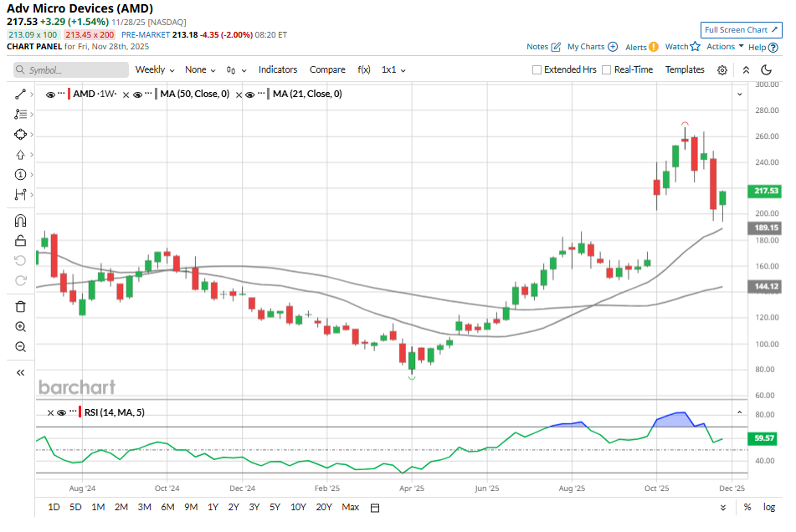Zoom in on the chart

(x=20, y=327)
